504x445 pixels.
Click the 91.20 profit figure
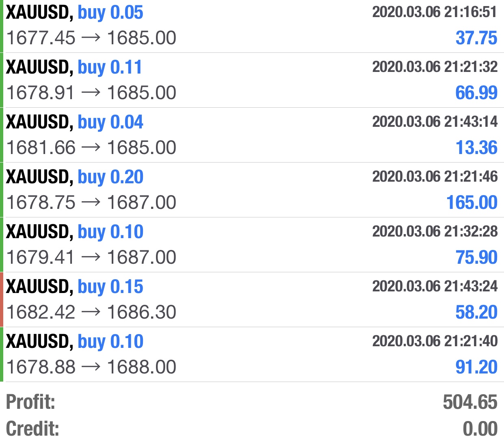(476, 367)
